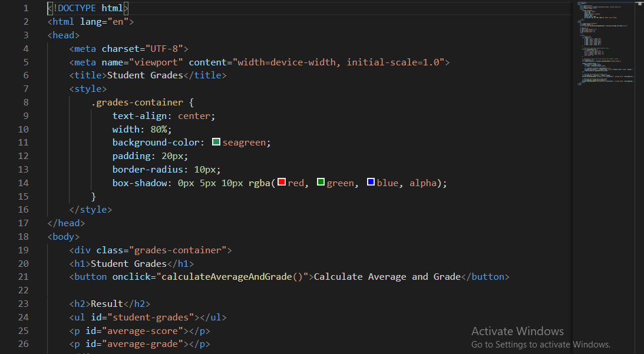
Task: Click line number 26 in gutter
Action: pyautogui.click(x=24, y=344)
